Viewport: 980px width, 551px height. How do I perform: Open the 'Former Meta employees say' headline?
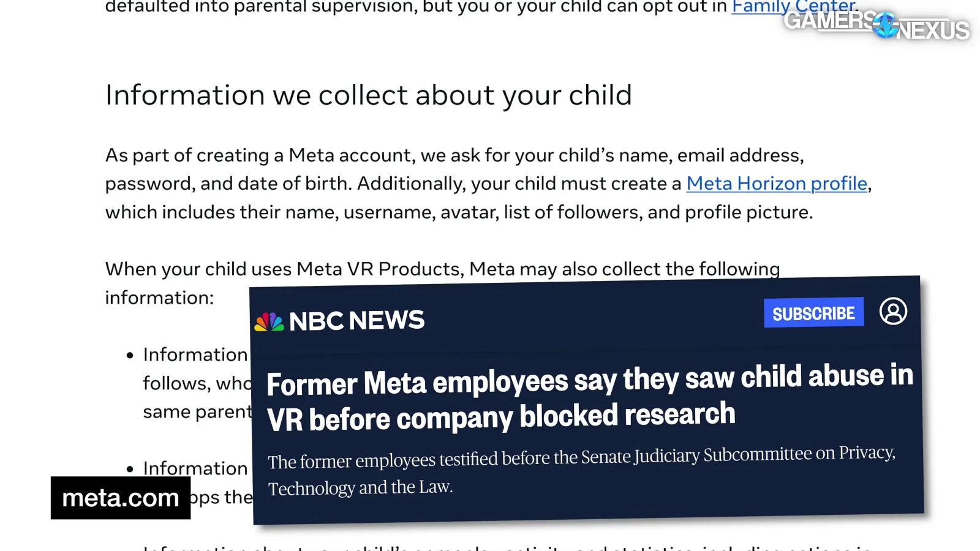(x=589, y=398)
